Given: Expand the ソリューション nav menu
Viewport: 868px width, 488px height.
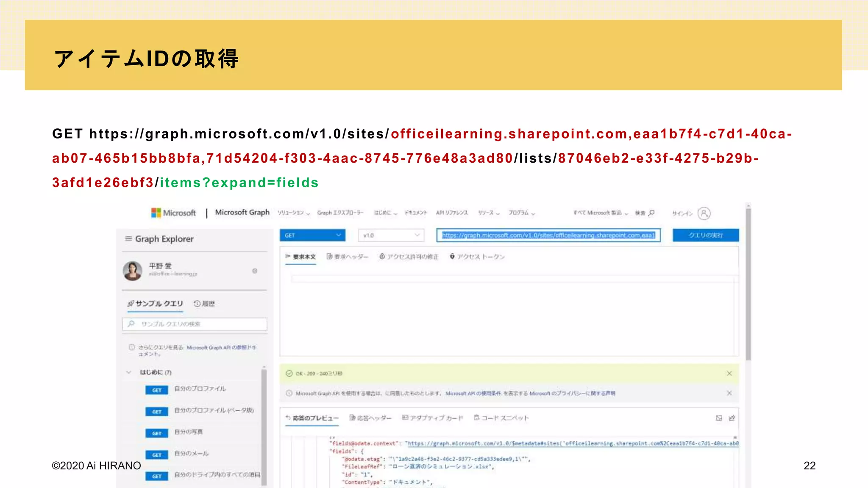Looking at the screenshot, I should [294, 213].
